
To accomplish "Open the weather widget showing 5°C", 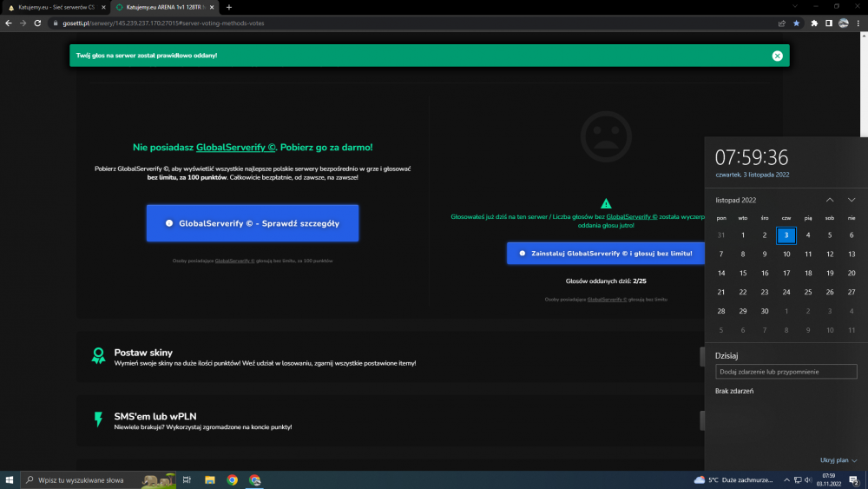I will click(x=733, y=480).
